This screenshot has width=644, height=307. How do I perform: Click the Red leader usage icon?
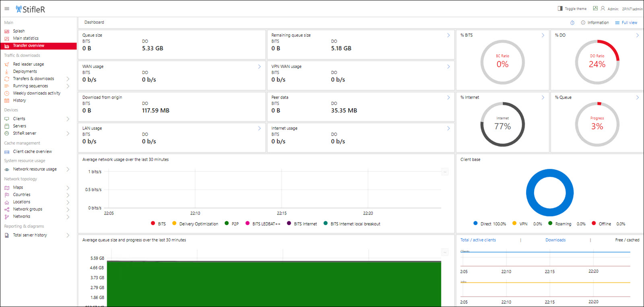pos(7,64)
